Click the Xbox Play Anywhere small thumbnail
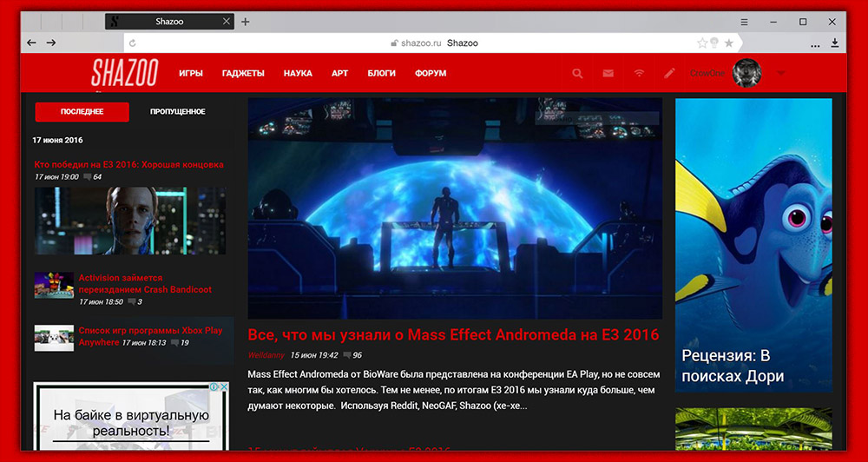The width and height of the screenshot is (868, 462). pyautogui.click(x=54, y=338)
